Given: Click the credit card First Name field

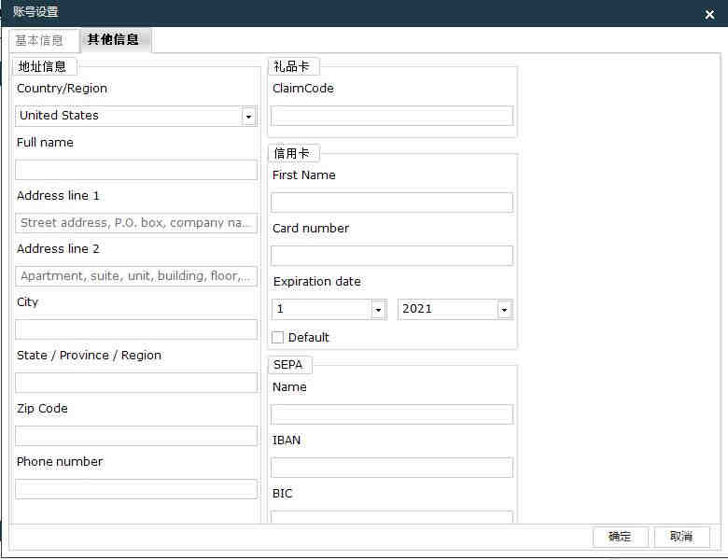Looking at the screenshot, I should pyautogui.click(x=392, y=203).
